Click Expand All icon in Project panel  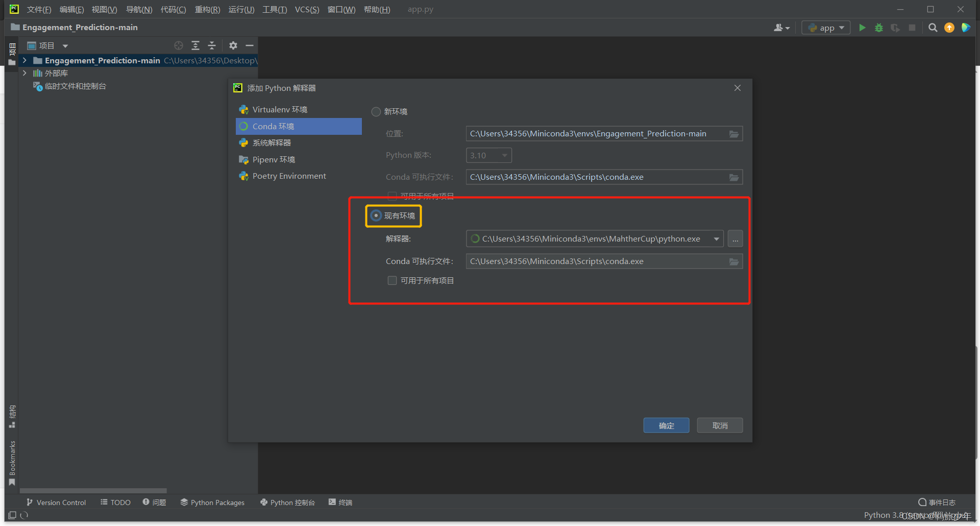tap(195, 45)
